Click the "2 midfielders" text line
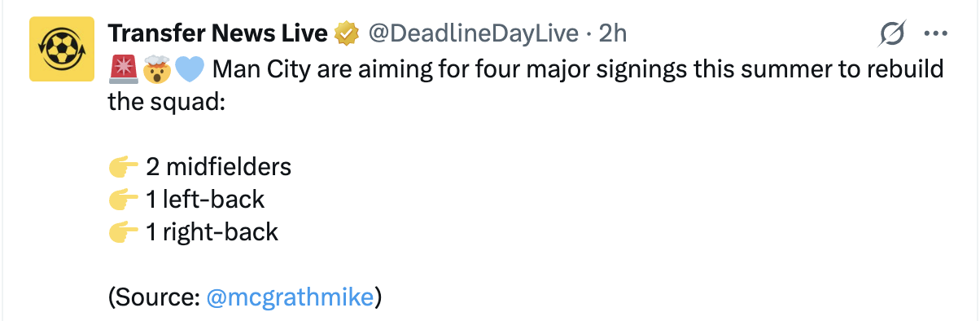The height and width of the screenshot is (321, 980). click(218, 167)
